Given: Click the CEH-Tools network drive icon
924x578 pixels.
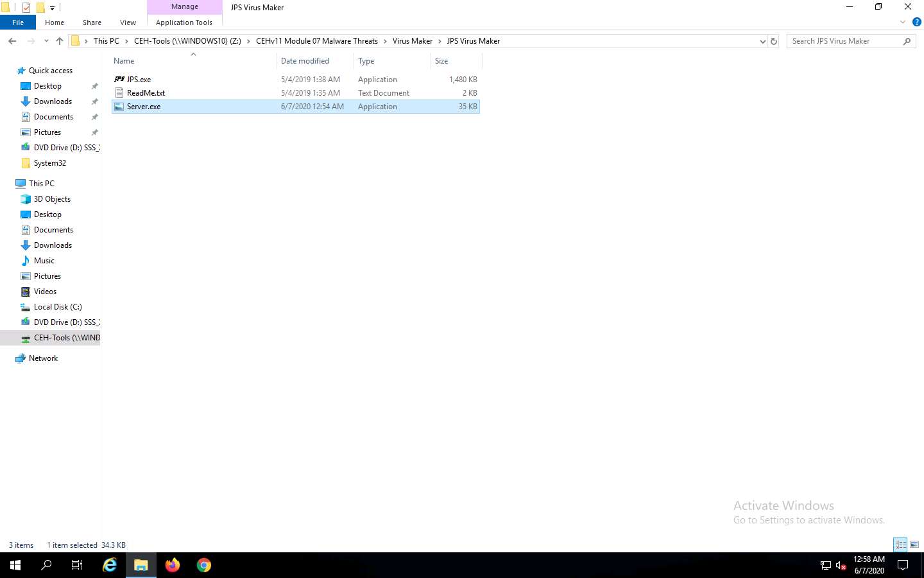Looking at the screenshot, I should click(x=26, y=338).
